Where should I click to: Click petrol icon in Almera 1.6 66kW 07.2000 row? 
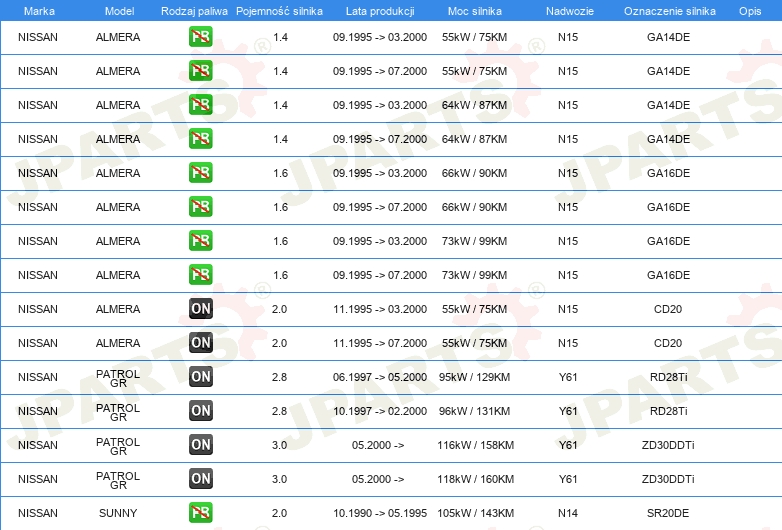(x=200, y=206)
